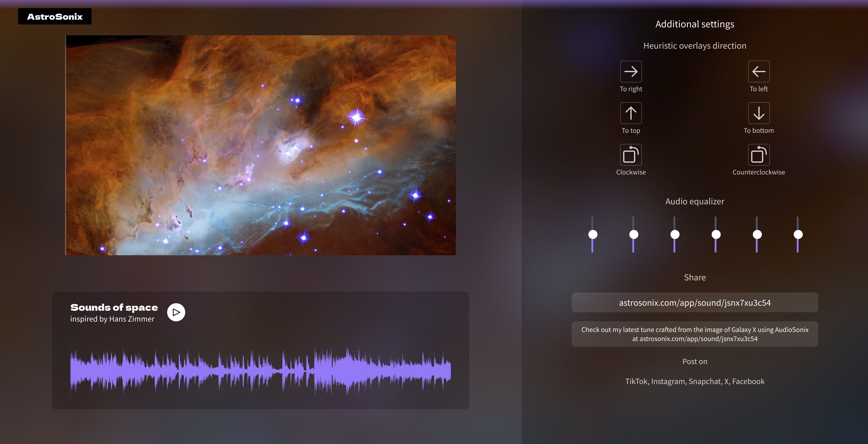This screenshot has height=444, width=868.
Task: Click the nebula image preview
Action: (x=261, y=145)
